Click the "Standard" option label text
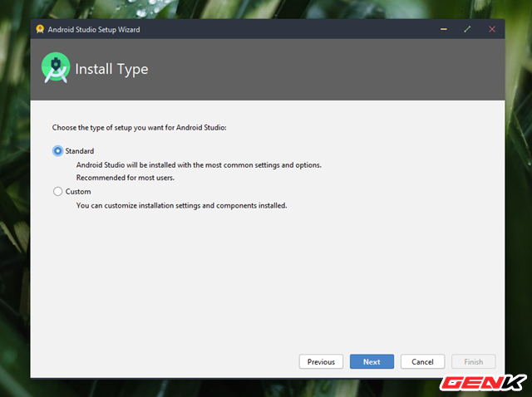Image resolution: width=532 pixels, height=397 pixels. click(80, 151)
